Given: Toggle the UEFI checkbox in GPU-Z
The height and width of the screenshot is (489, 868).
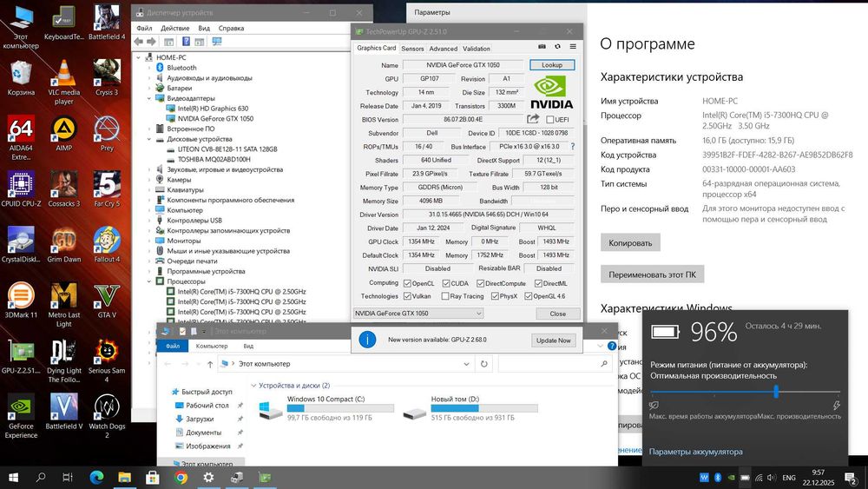Looking at the screenshot, I should tap(549, 120).
